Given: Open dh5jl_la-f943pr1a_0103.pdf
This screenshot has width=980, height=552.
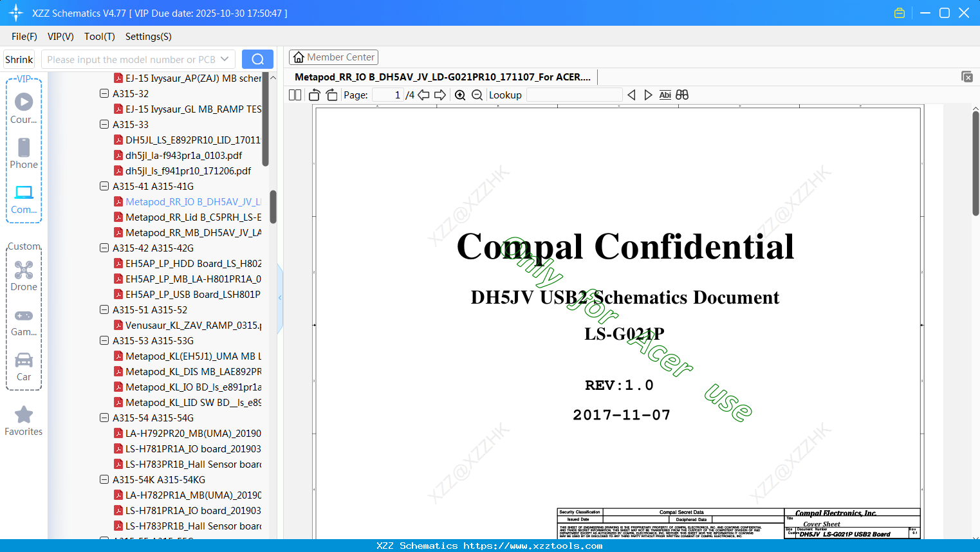Looking at the screenshot, I should [x=178, y=155].
